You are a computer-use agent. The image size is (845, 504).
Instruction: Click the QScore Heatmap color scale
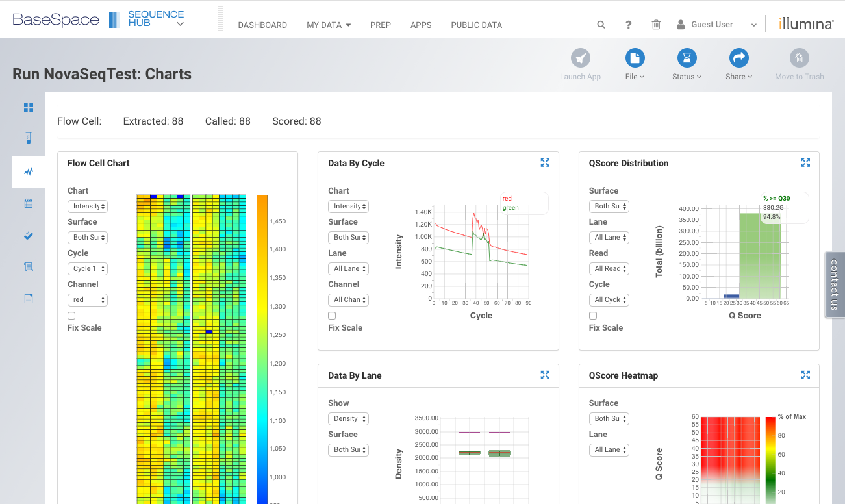click(x=770, y=460)
